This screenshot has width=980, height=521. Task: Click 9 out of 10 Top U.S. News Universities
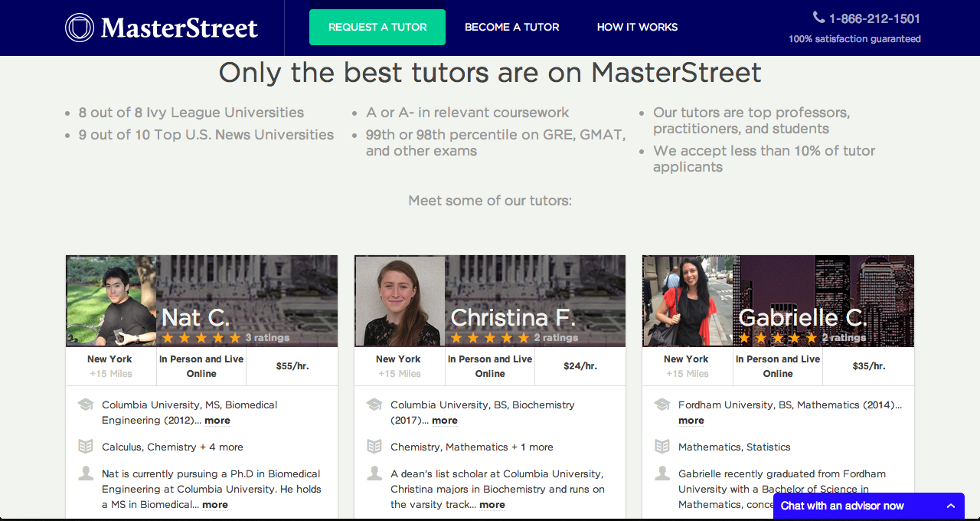tap(206, 135)
